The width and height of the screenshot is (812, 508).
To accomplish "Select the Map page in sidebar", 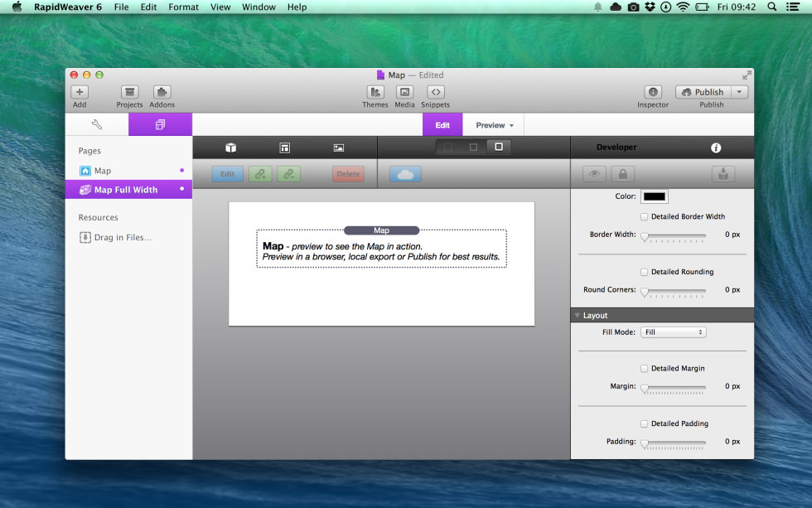I will pos(128,171).
